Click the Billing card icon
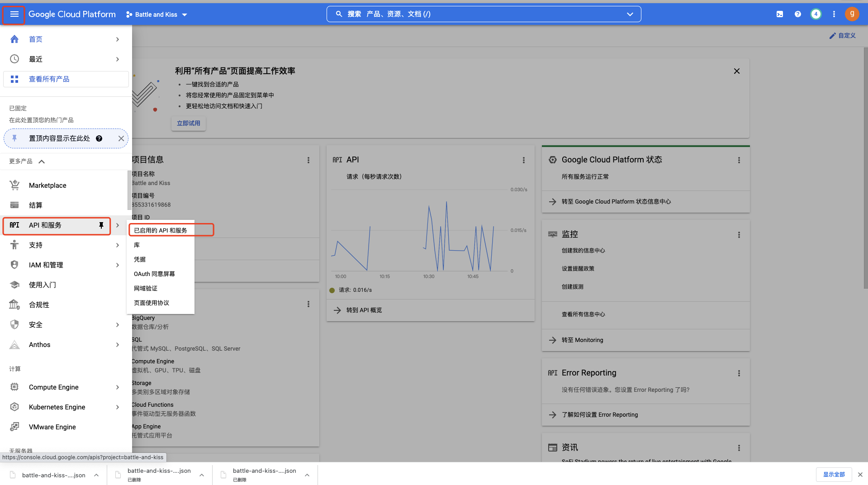The image size is (868, 485). 14,205
